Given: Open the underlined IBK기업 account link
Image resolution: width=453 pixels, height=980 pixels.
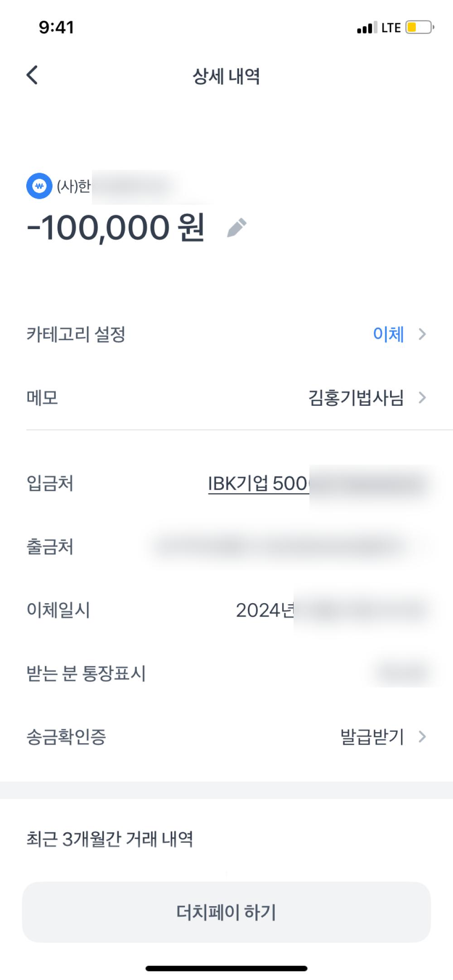Looking at the screenshot, I should click(x=258, y=484).
